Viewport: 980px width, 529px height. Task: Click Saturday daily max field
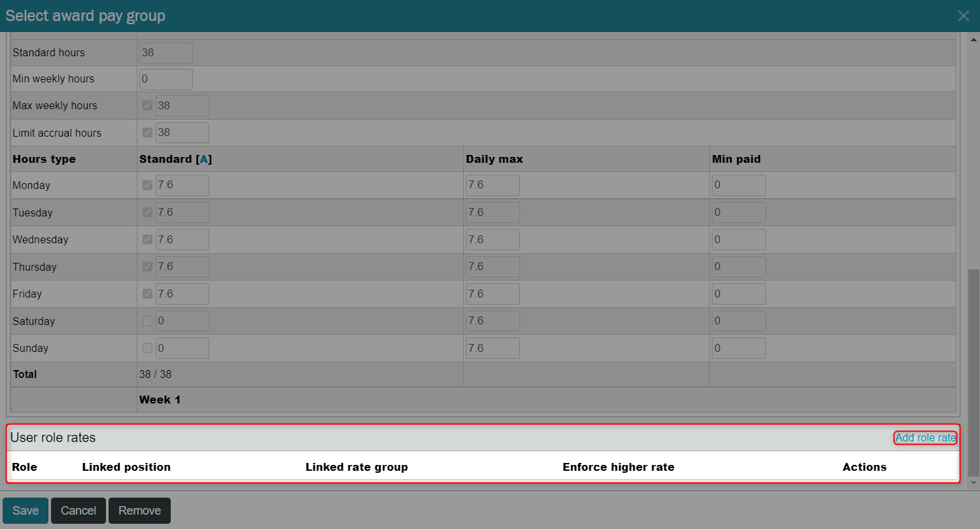pos(493,321)
